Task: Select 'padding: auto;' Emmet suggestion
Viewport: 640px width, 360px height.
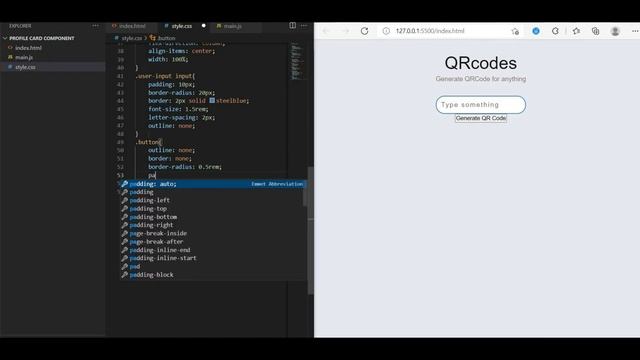Action: 212,184
